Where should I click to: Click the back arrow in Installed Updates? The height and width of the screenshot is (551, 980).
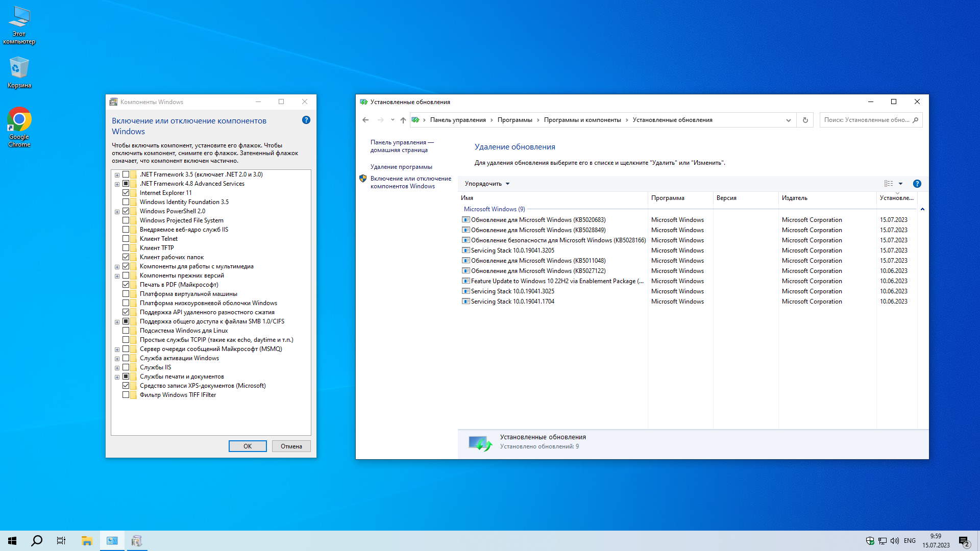coord(365,120)
